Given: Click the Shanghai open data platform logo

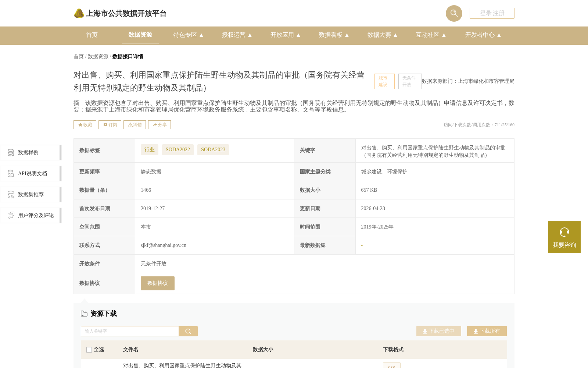Looking at the screenshot, I should coord(120,14).
